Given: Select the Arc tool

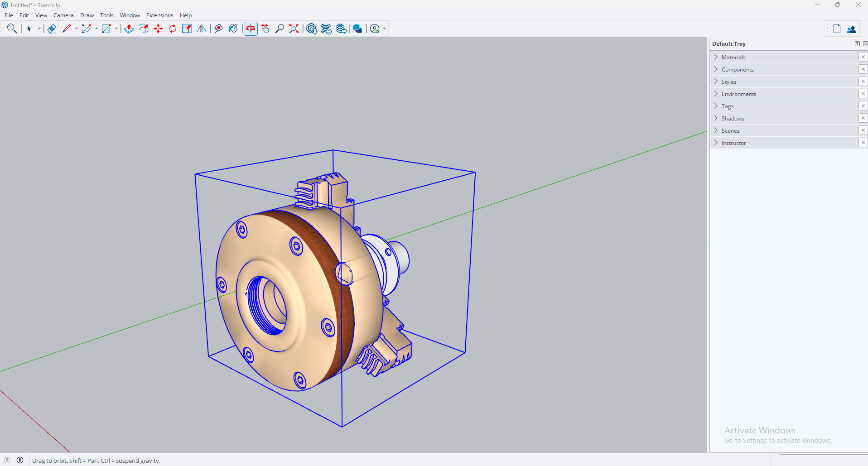Looking at the screenshot, I should click(87, 29).
